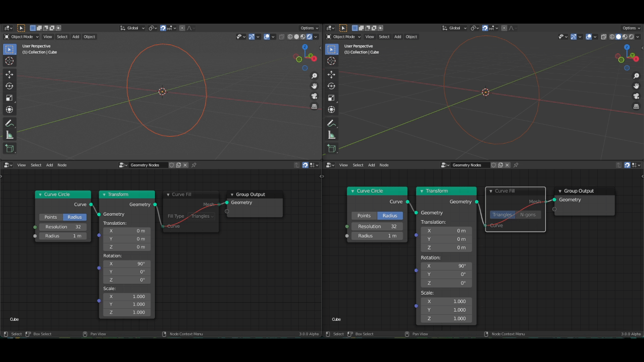The width and height of the screenshot is (644, 362).
Task: Open Object menu in right viewport header
Action: [412, 37]
